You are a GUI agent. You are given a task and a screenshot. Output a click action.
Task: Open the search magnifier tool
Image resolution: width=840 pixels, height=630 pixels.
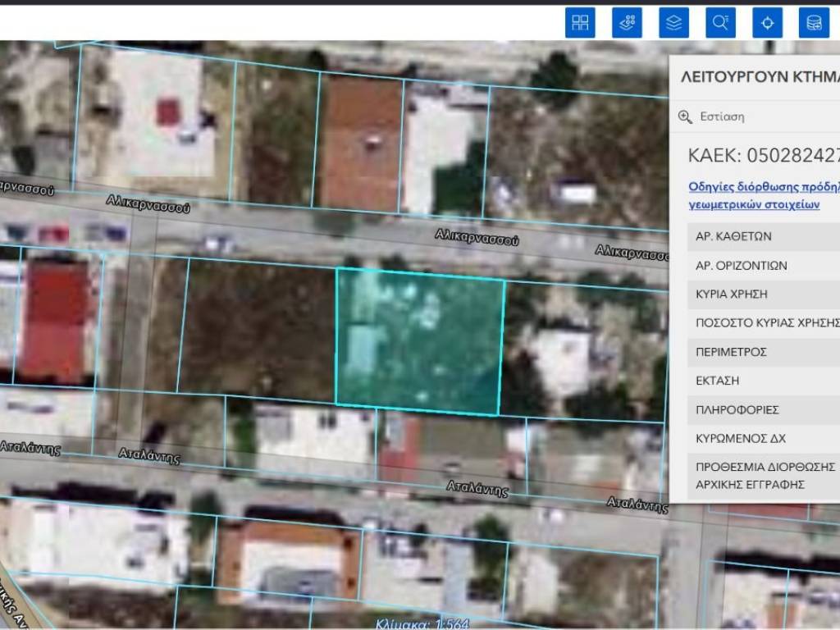point(720,23)
